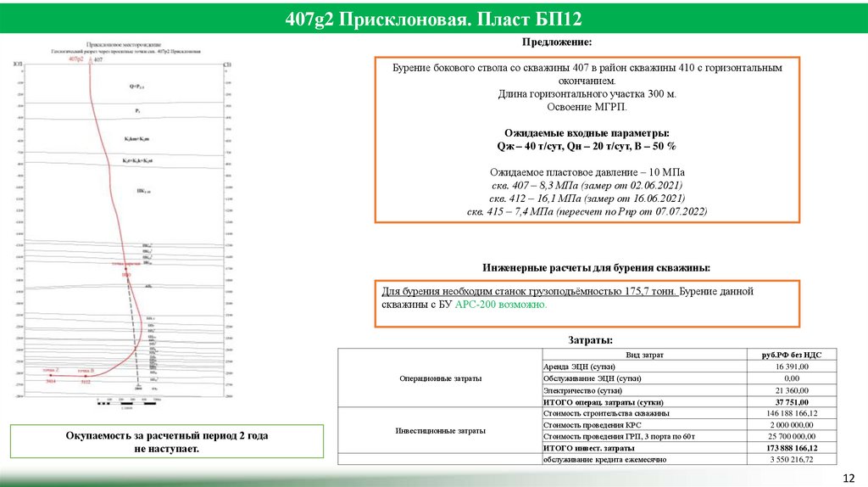Select the "ИТОГО операц. затраты (сутки)" cell
Viewport: 868px width, 487px height.
click(x=644, y=402)
